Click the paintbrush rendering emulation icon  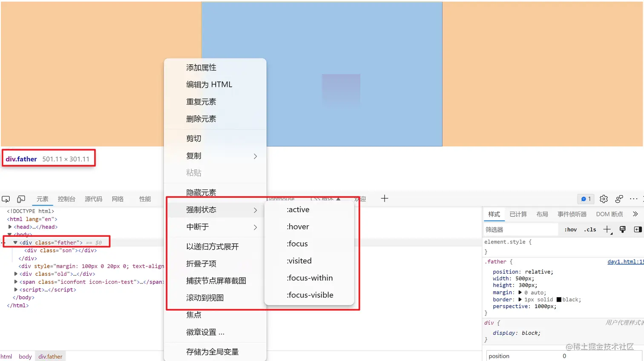coord(623,229)
